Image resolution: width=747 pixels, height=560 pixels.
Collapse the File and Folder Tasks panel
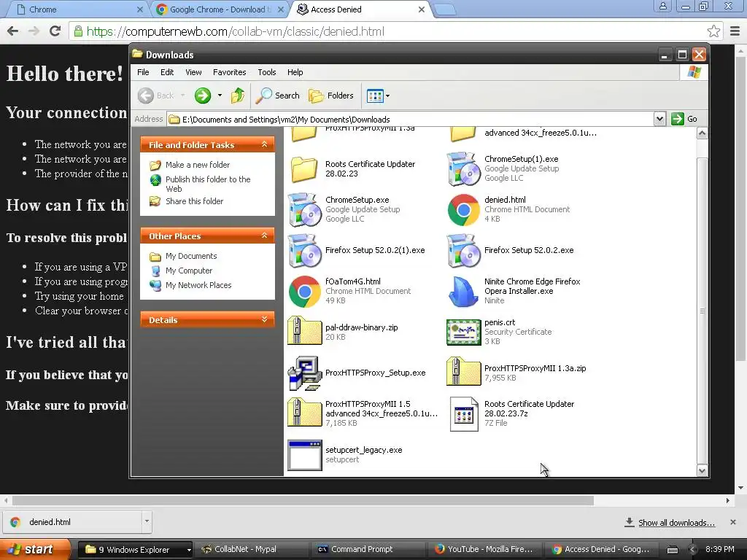264,144
